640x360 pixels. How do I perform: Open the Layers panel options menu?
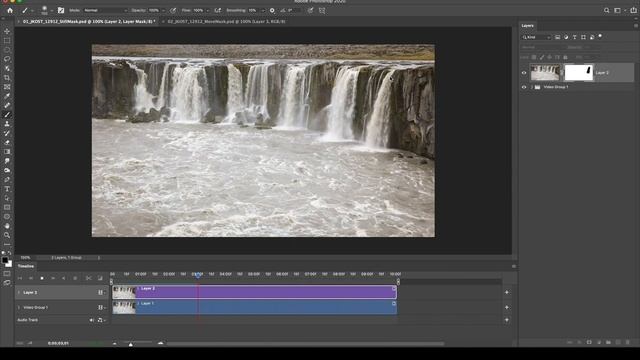(x=636, y=26)
